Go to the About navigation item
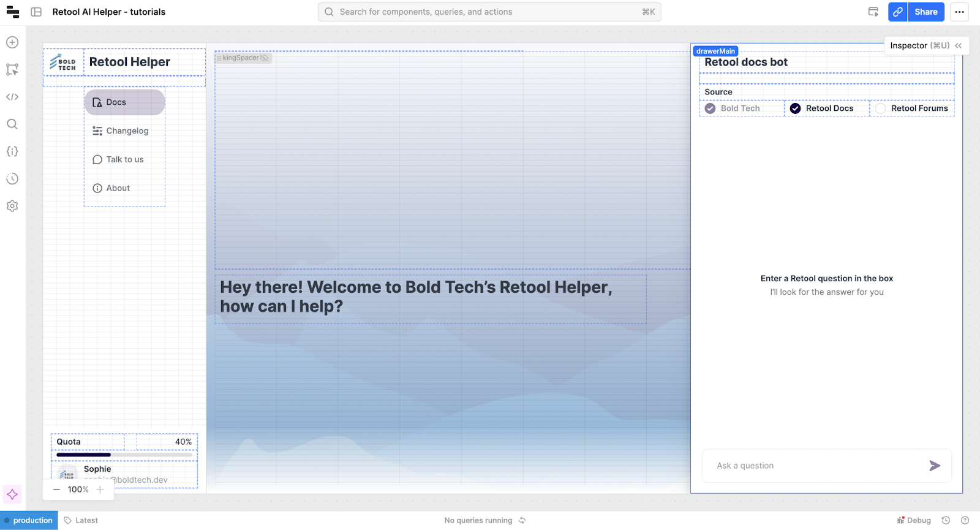The image size is (980, 530). (124, 189)
